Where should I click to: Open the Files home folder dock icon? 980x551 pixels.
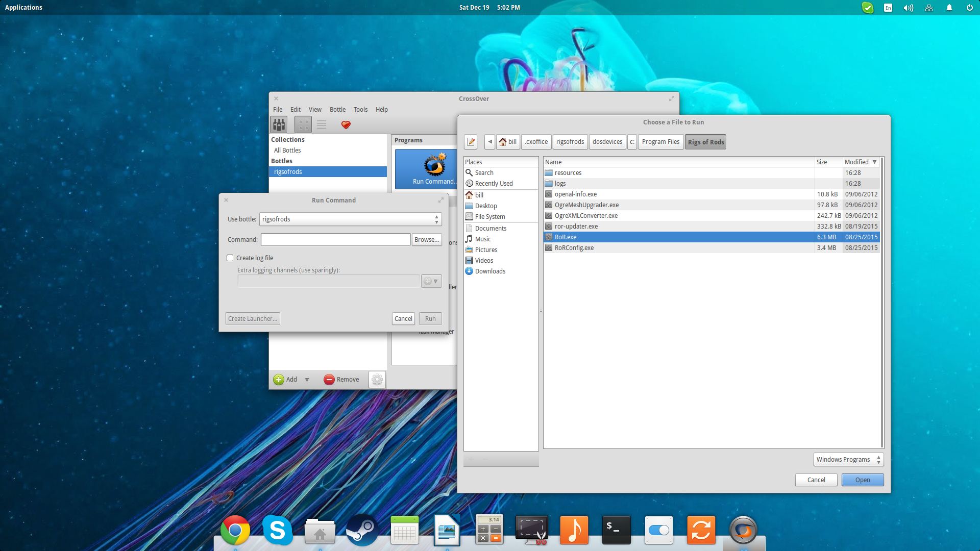click(320, 531)
